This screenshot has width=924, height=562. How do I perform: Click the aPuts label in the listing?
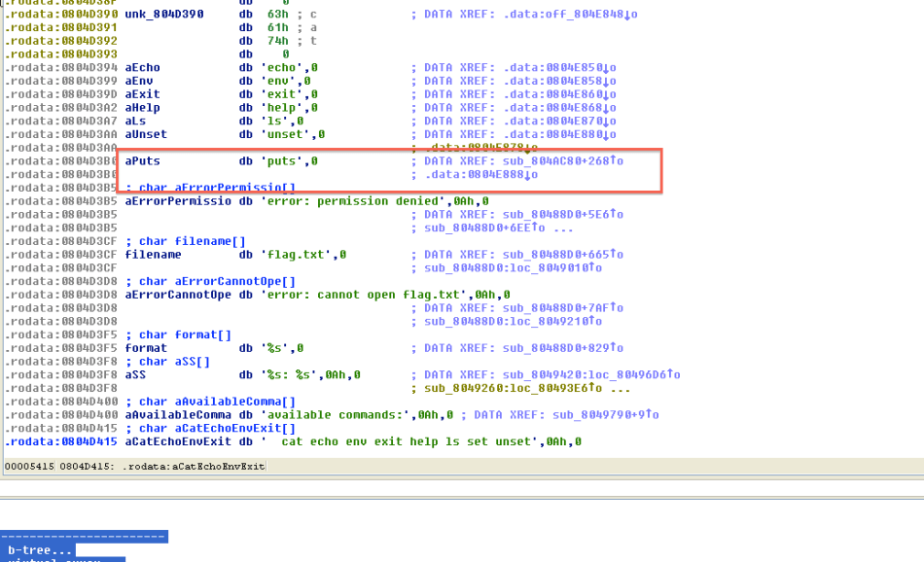click(142, 161)
